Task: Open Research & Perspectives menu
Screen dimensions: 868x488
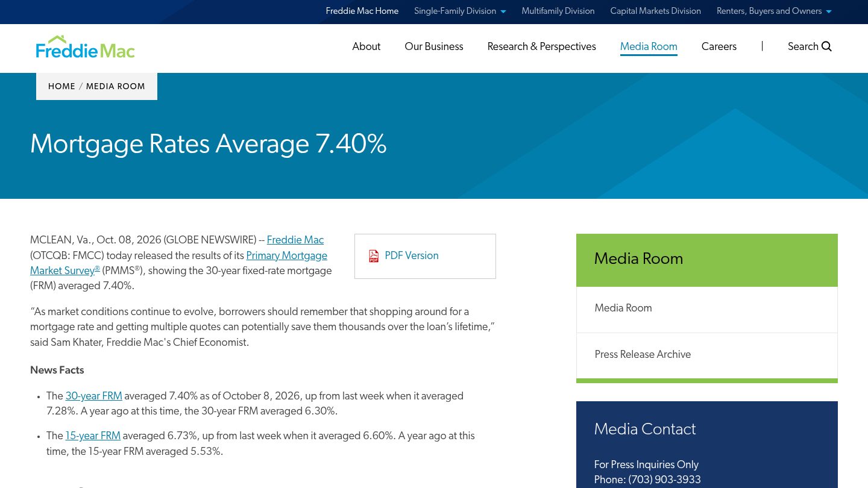Action: click(542, 46)
